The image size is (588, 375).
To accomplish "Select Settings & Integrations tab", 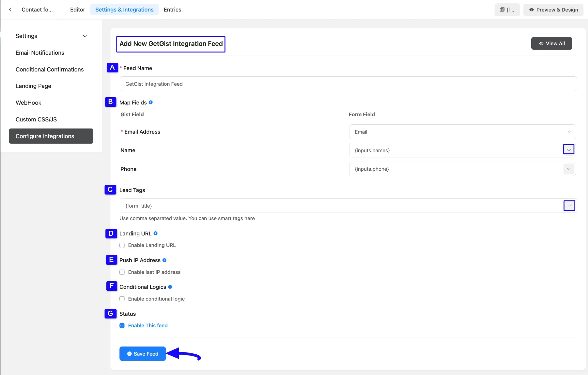I will click(124, 9).
